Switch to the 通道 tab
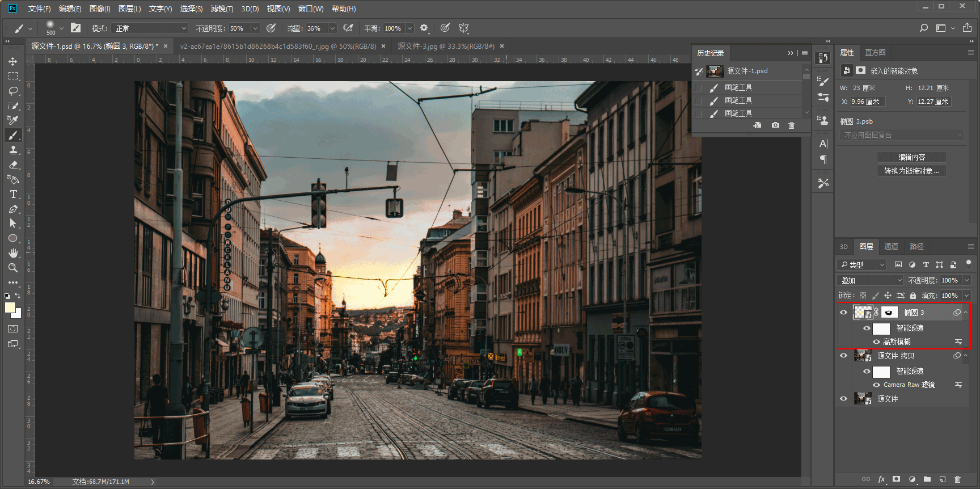The height and width of the screenshot is (489, 980). [891, 247]
